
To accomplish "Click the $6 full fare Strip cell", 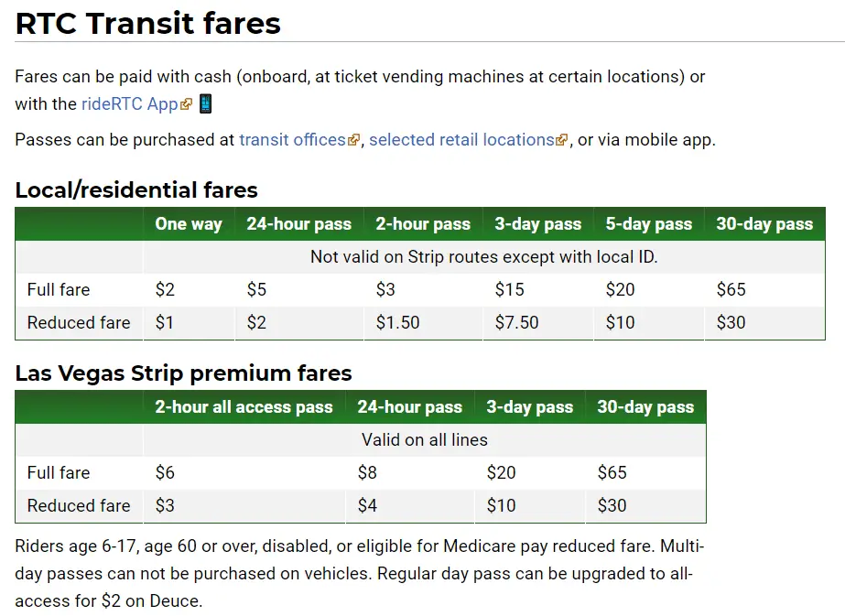I will click(x=244, y=472).
